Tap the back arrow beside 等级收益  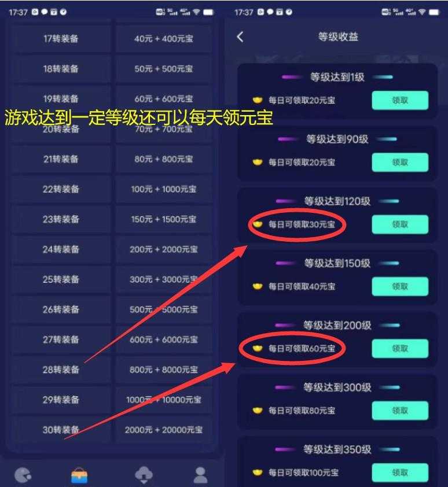click(x=240, y=37)
